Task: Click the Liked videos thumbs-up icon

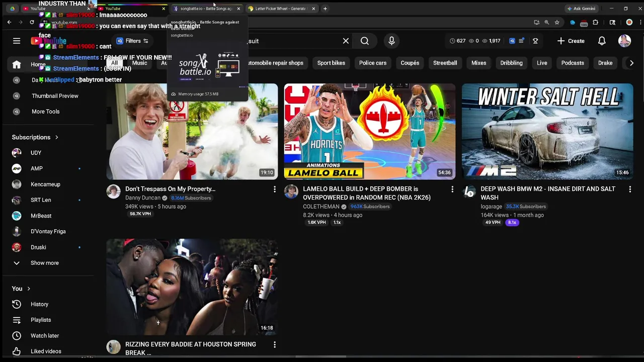Action: [x=17, y=351]
